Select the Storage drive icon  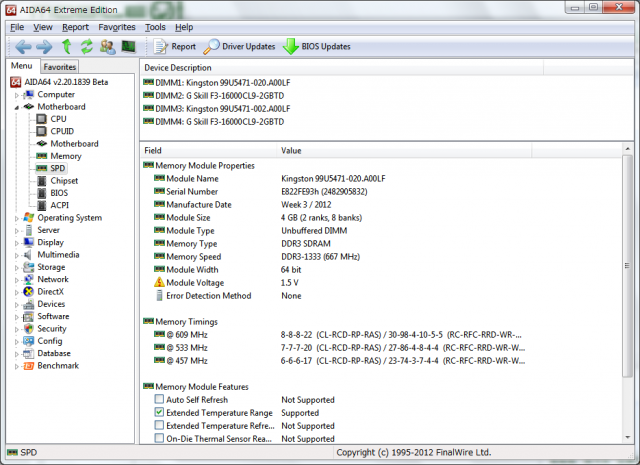(29, 267)
